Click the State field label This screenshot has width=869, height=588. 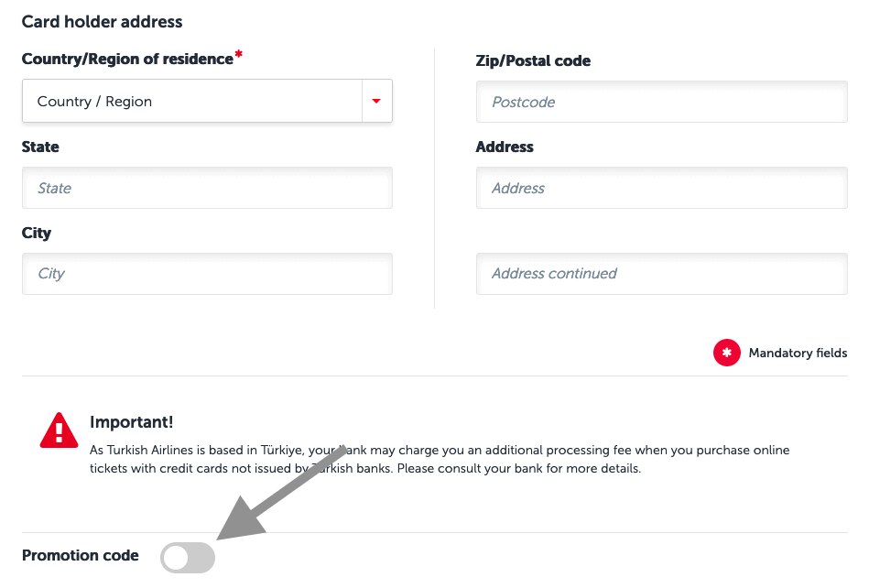(40, 147)
